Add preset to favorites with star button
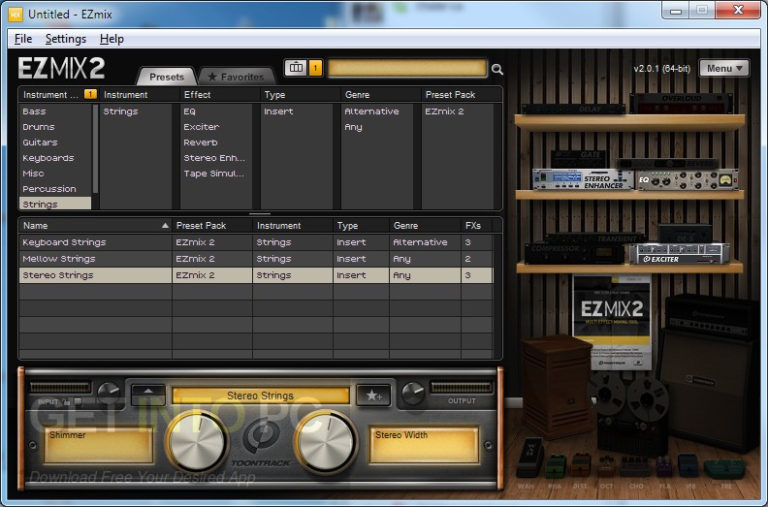Screen dimensions: 768x507 click(373, 395)
